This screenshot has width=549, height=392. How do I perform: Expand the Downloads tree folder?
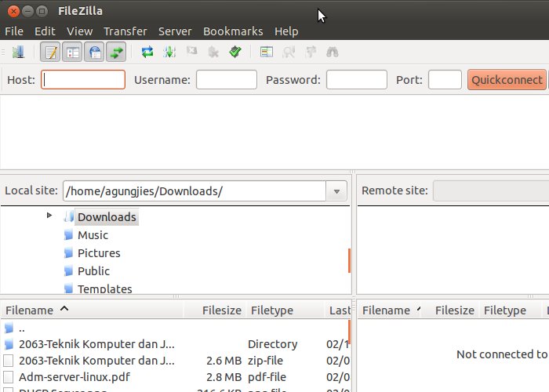click(49, 216)
